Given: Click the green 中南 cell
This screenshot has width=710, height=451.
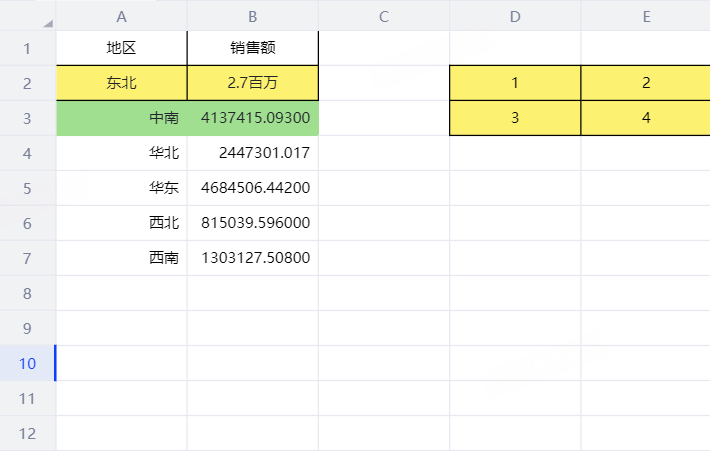Looking at the screenshot, I should 121,118.
